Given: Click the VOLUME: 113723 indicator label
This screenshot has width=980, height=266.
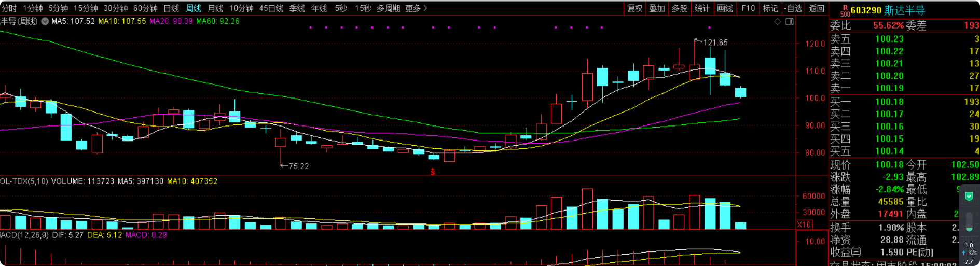Looking at the screenshot, I should point(83,181).
